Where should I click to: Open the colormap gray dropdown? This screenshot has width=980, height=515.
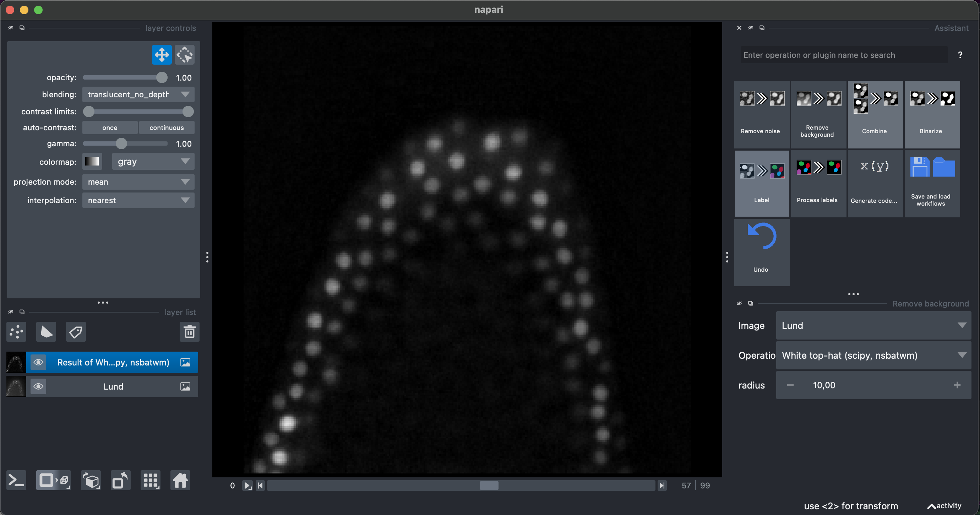click(153, 162)
